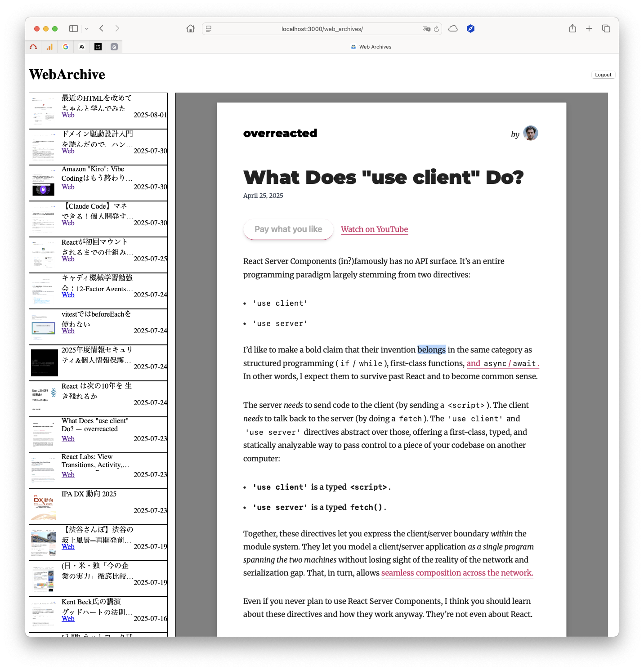Screen dimensions: 644x670
Task: Open the Watch on YouTube link
Action: pos(374,229)
